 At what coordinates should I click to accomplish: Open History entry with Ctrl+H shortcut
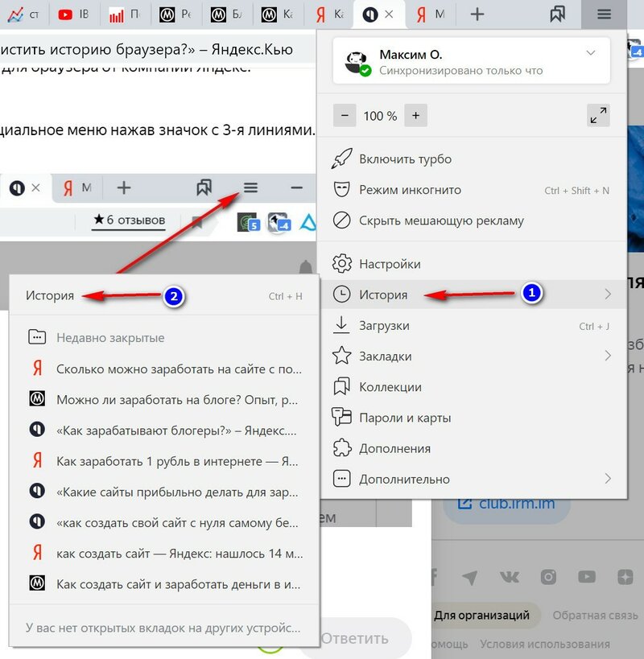pos(50,296)
